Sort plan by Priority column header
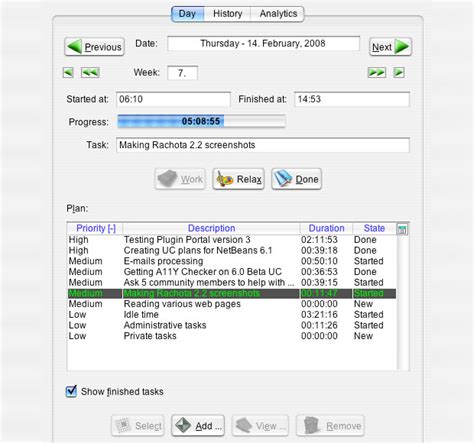474x443 pixels. [95, 228]
